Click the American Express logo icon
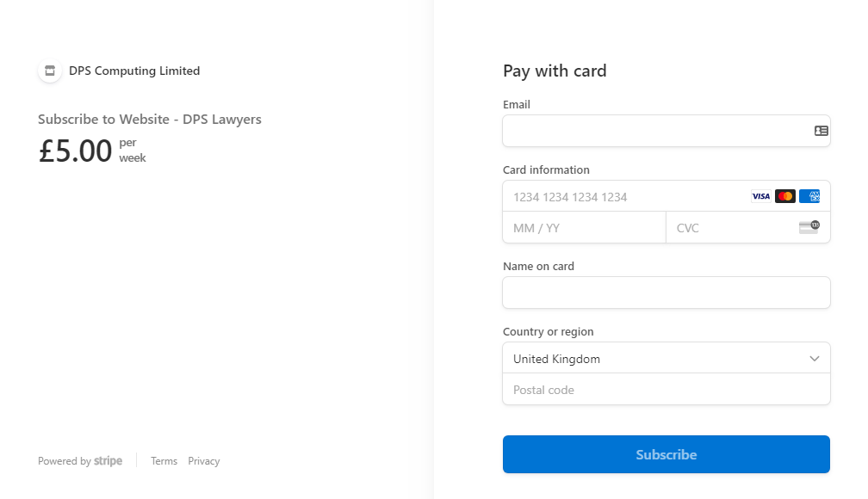 click(x=809, y=196)
